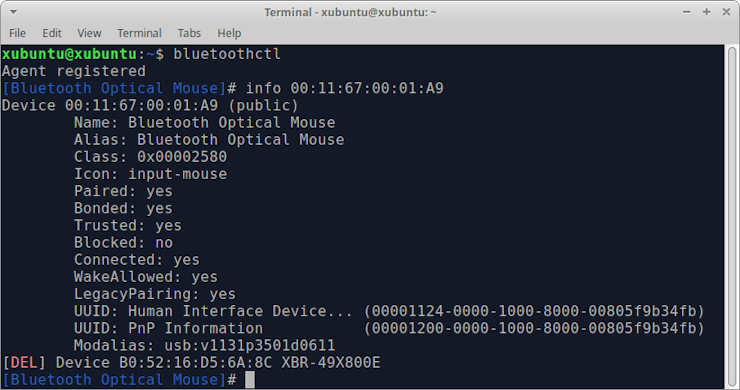Open the Tabs menu
Image resolution: width=740 pixels, height=390 pixels.
189,33
